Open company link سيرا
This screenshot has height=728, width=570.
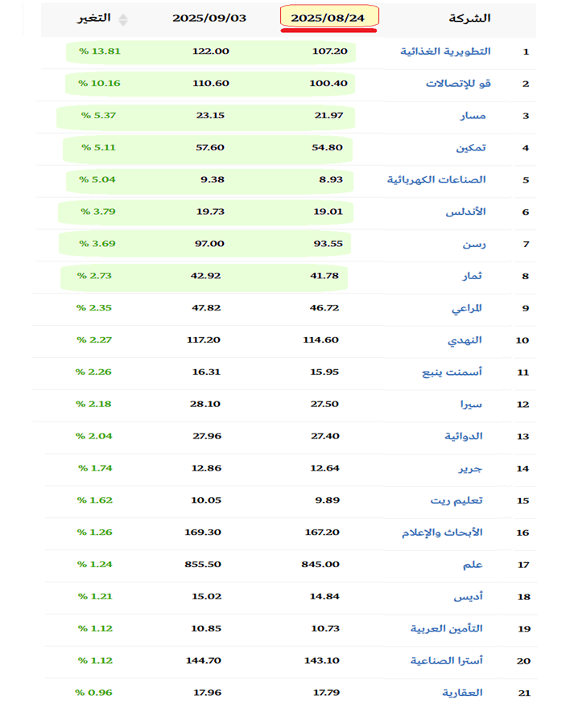point(471,404)
